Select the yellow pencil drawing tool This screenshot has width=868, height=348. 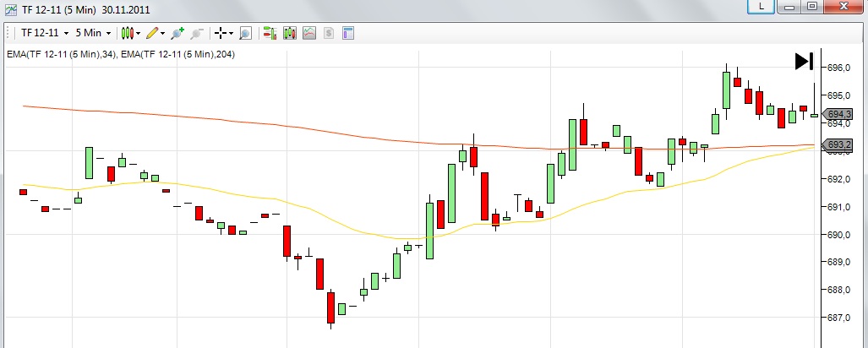tap(151, 33)
